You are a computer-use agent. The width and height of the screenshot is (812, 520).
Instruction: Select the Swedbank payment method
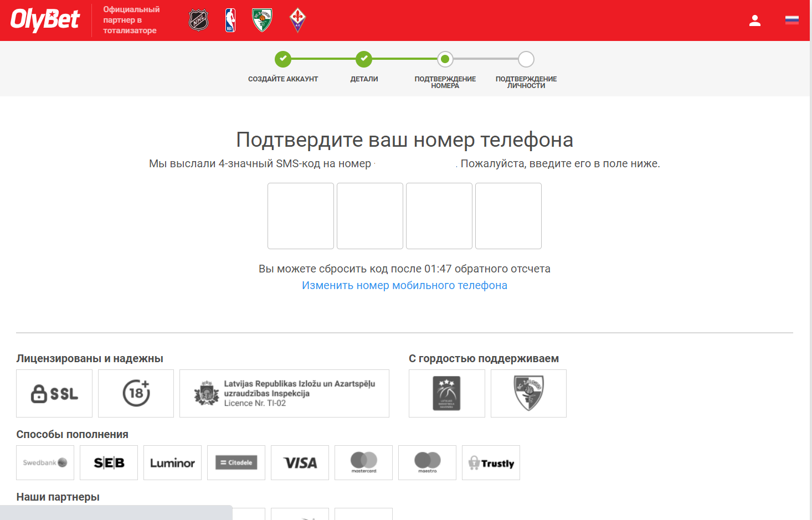(x=45, y=462)
